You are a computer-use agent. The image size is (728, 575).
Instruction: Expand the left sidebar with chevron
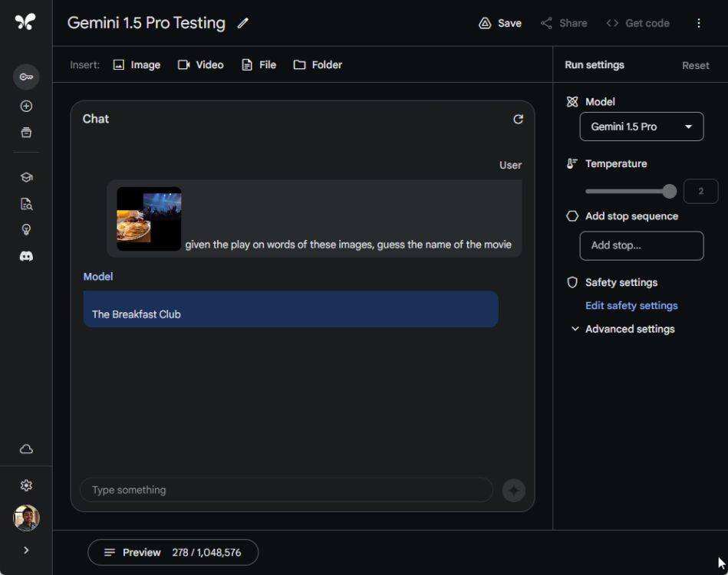click(x=26, y=550)
